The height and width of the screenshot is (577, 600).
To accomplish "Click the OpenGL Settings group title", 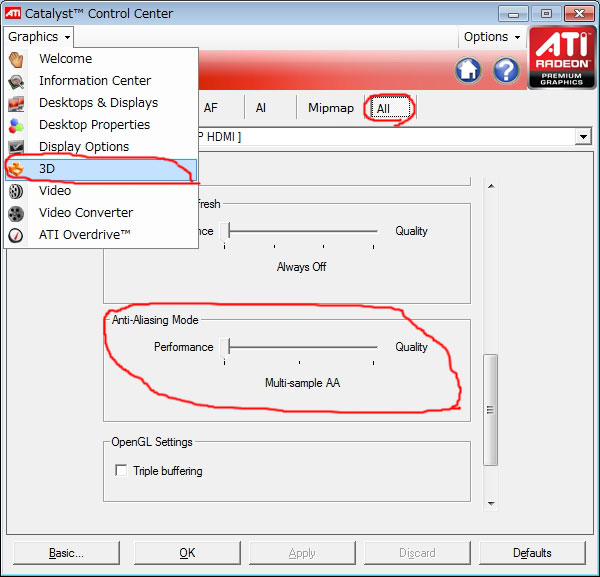I will click(152, 442).
